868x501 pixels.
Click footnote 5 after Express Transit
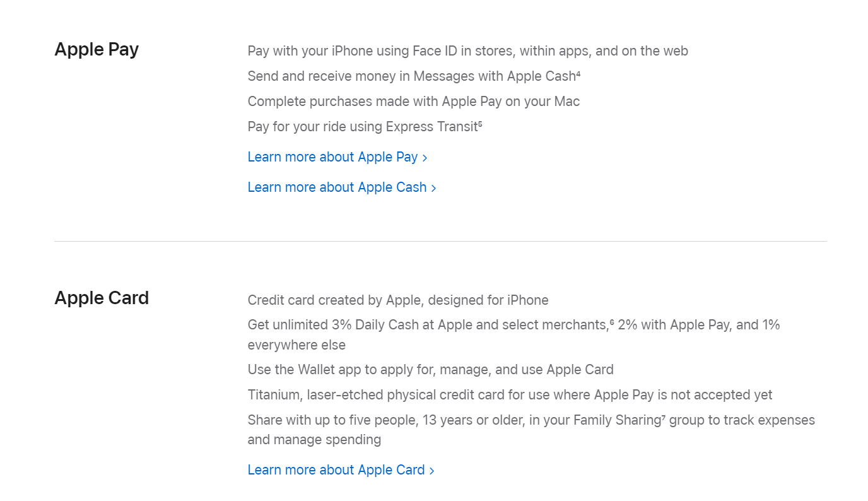[x=480, y=124]
